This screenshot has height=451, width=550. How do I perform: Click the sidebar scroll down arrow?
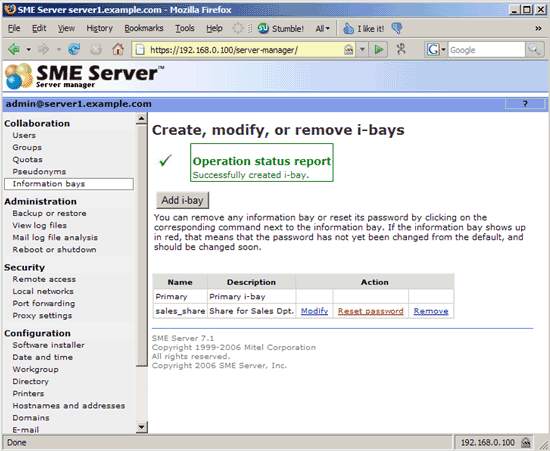[141, 427]
